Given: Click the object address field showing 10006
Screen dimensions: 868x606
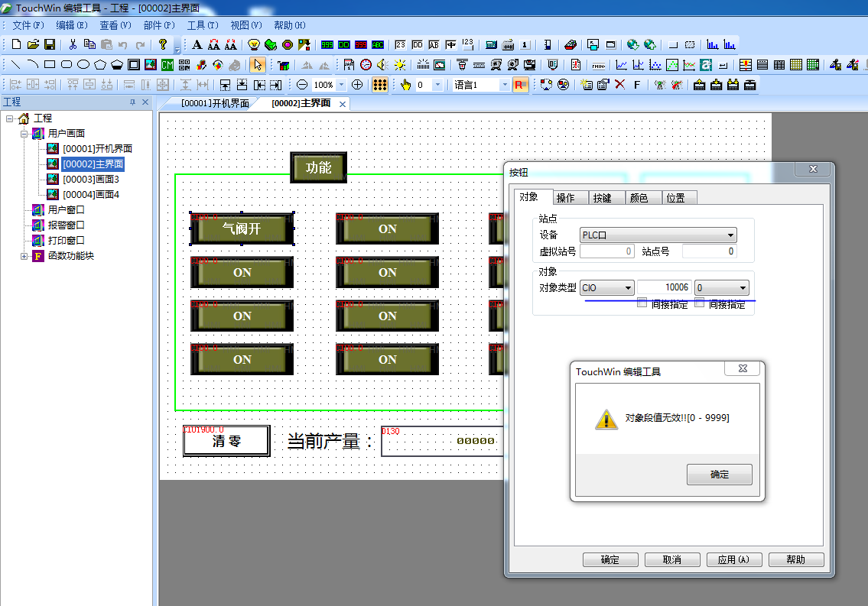Looking at the screenshot, I should click(664, 288).
